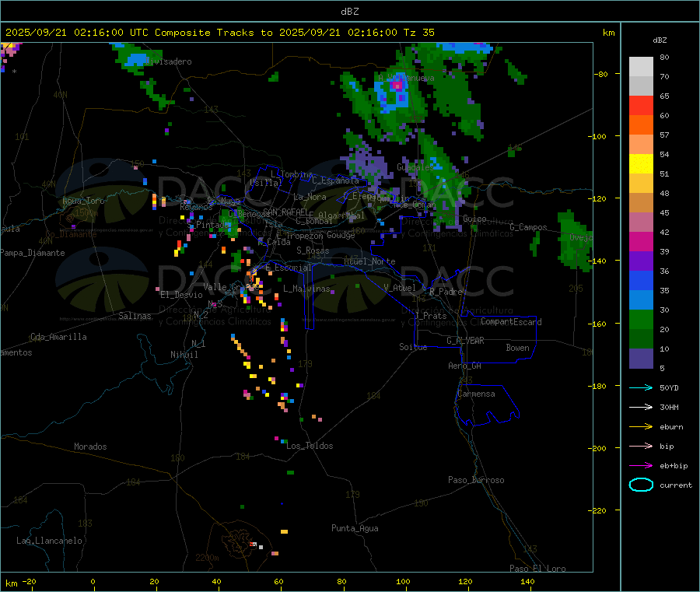The height and width of the screenshot is (592, 700).
Task: Click the cyan current ellipse legend icon
Action: tap(641, 485)
